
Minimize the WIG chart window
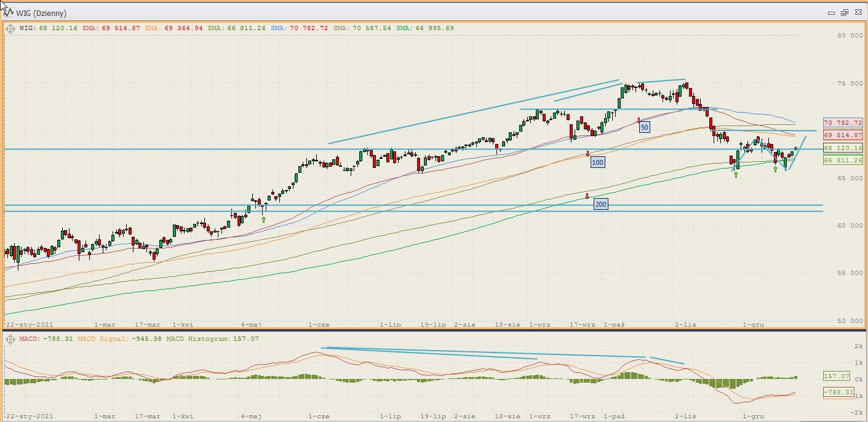coord(832,12)
